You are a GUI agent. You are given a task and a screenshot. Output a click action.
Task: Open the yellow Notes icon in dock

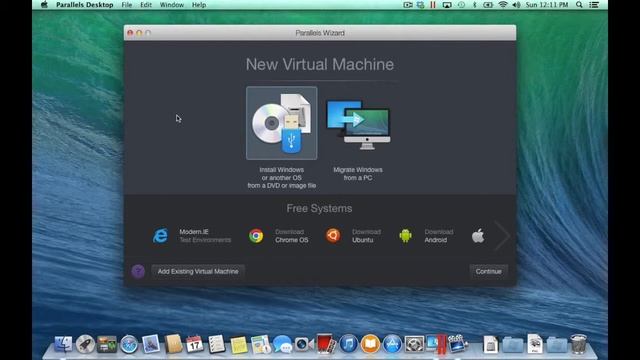coord(238,345)
